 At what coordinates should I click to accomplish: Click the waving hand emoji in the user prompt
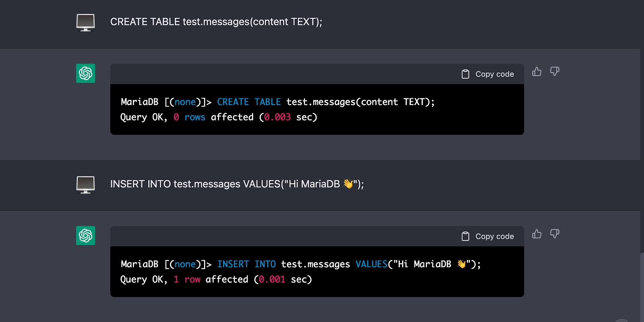348,184
